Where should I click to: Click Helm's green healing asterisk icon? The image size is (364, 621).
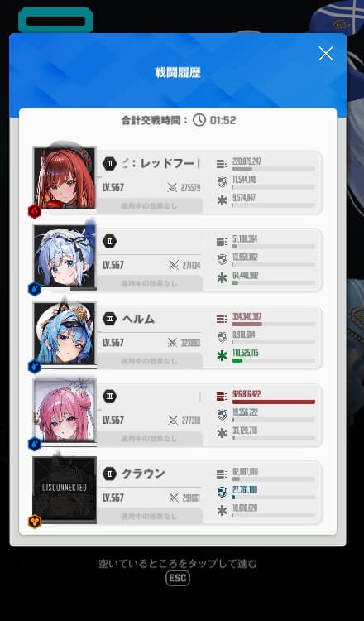tap(223, 355)
